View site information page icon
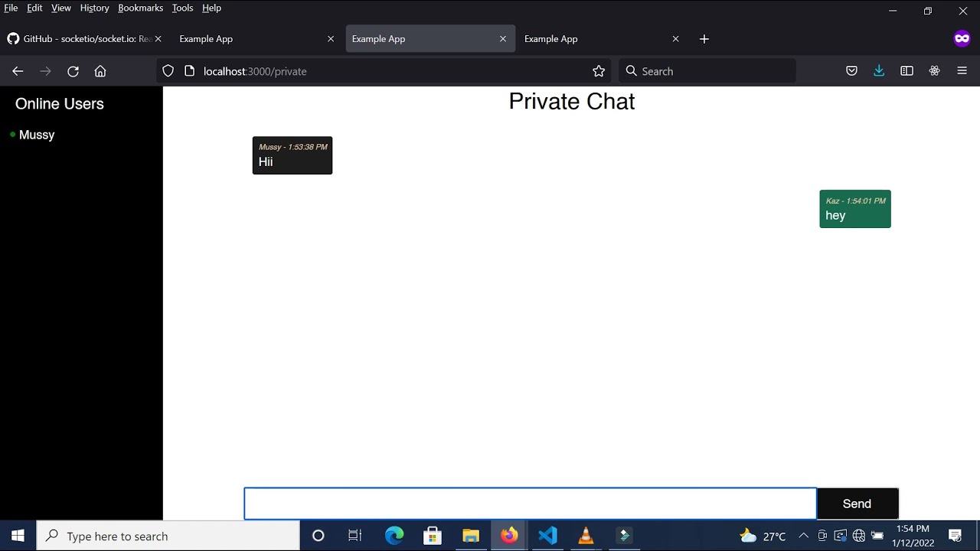The height and width of the screenshot is (551, 980). click(189, 71)
